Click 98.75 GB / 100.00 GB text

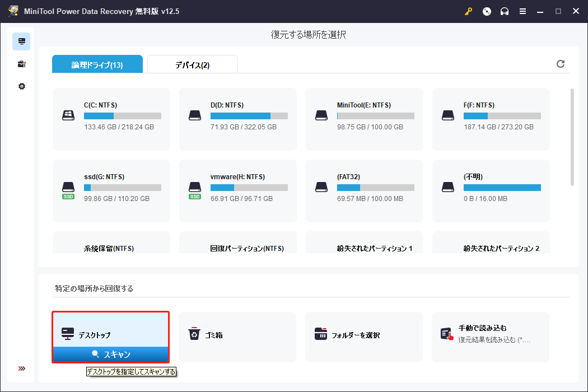click(370, 127)
